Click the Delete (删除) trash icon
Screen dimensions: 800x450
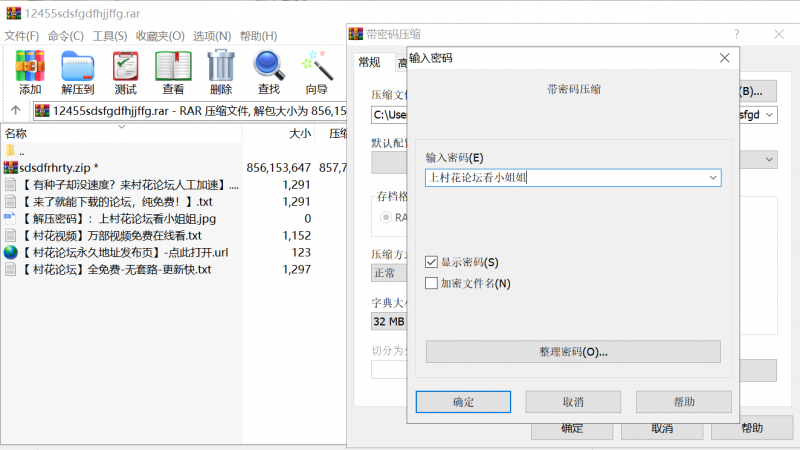[221, 66]
